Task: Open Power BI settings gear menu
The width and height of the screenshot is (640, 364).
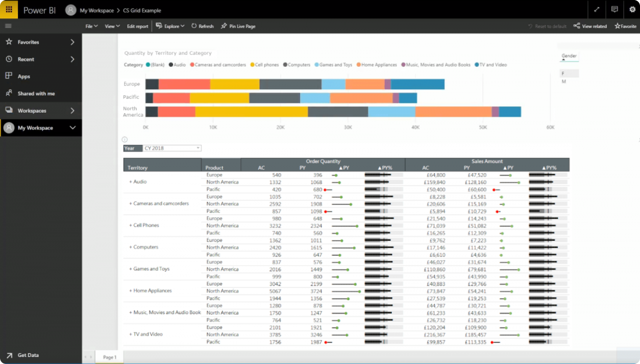Action: point(632,9)
